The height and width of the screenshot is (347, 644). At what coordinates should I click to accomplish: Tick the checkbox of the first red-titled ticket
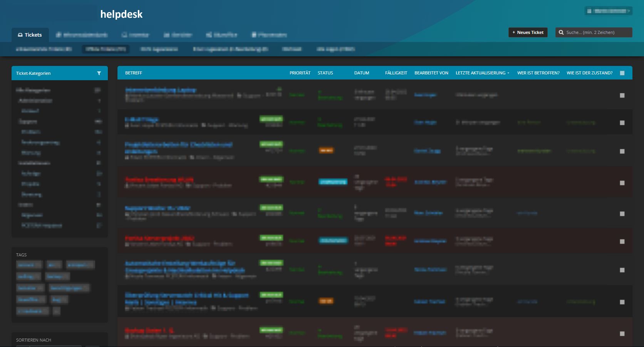click(622, 183)
